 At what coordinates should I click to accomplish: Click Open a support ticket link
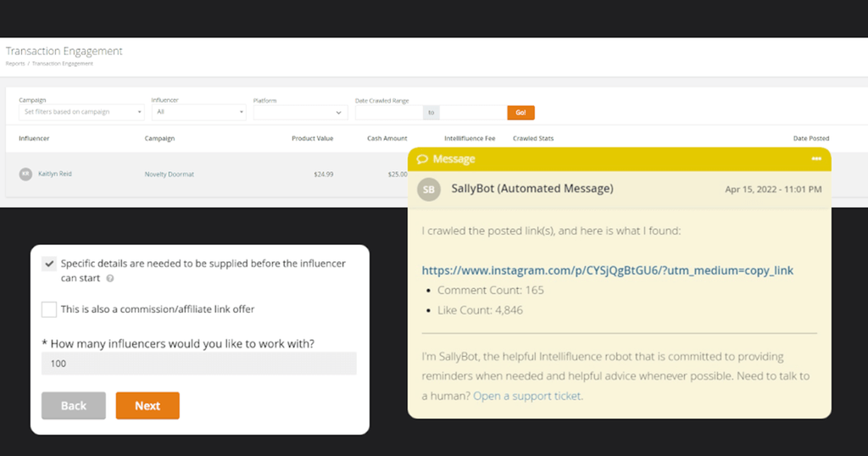(x=527, y=396)
